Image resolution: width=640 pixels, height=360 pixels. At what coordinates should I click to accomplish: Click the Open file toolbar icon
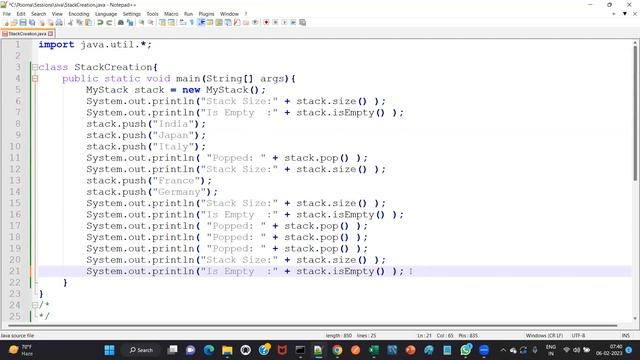click(x=14, y=22)
